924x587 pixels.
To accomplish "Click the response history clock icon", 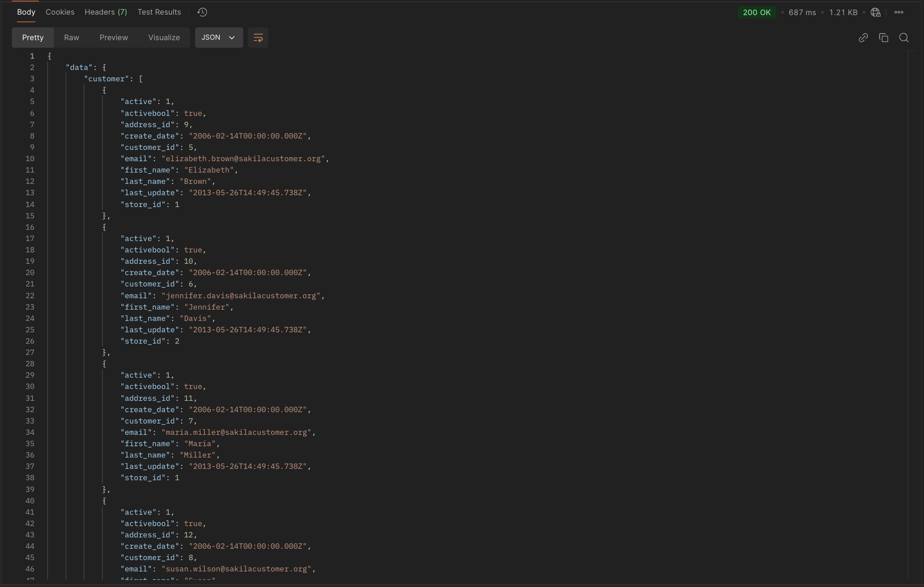I will click(202, 12).
